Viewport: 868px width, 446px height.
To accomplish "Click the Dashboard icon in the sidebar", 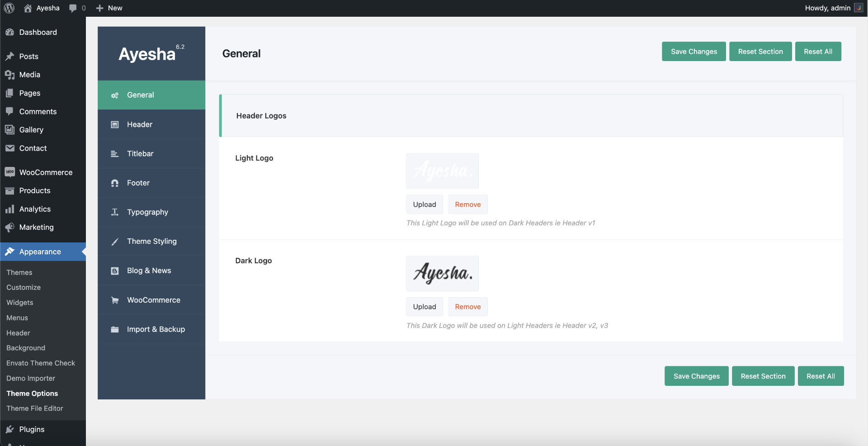I will [x=9, y=32].
